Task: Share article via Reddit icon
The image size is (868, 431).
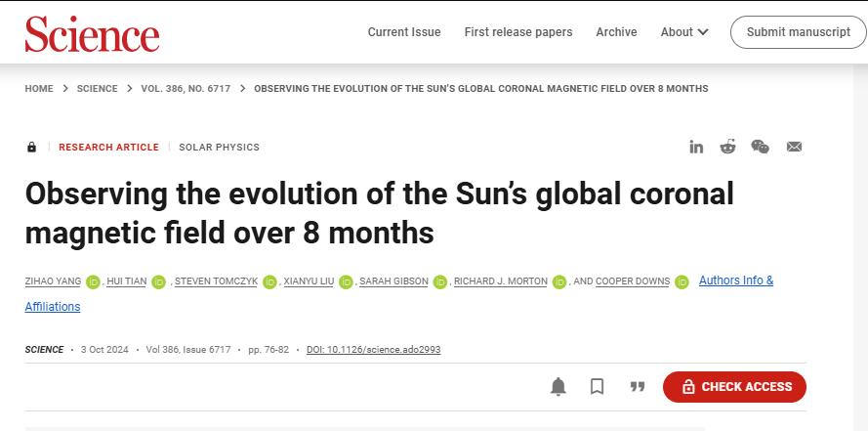Action: point(727,147)
